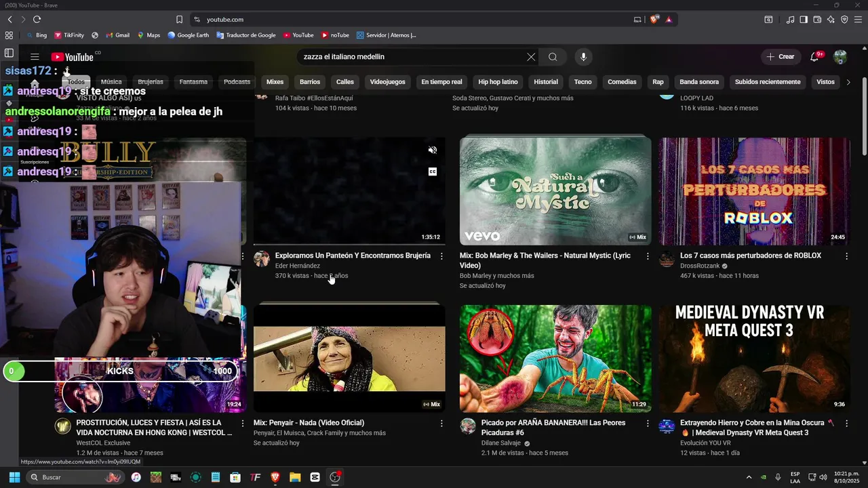Bookmark this page icon

pos(179,20)
